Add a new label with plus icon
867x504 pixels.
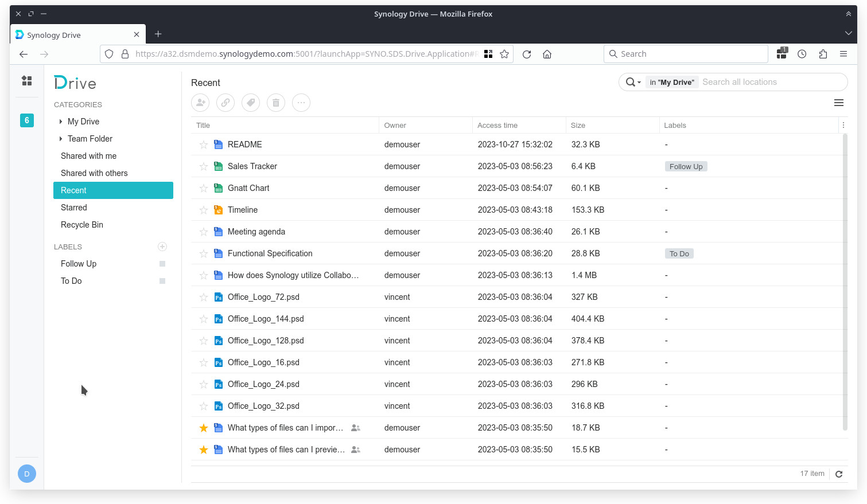pyautogui.click(x=162, y=247)
